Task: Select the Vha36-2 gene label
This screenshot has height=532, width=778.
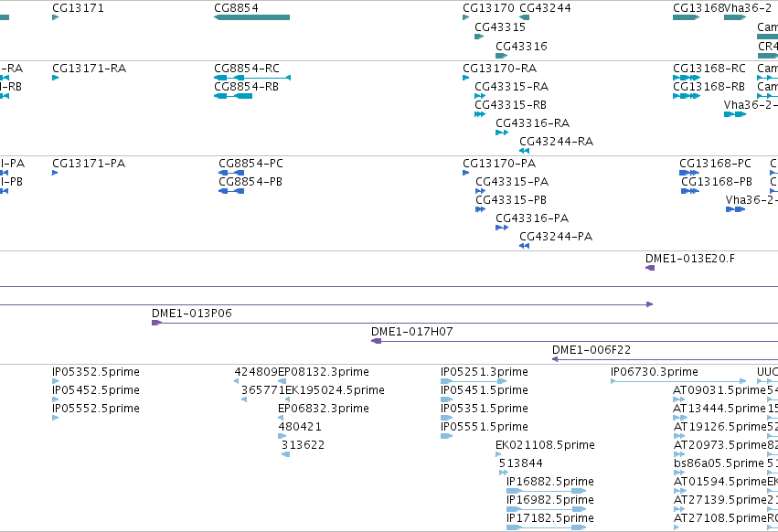Action: [748, 8]
